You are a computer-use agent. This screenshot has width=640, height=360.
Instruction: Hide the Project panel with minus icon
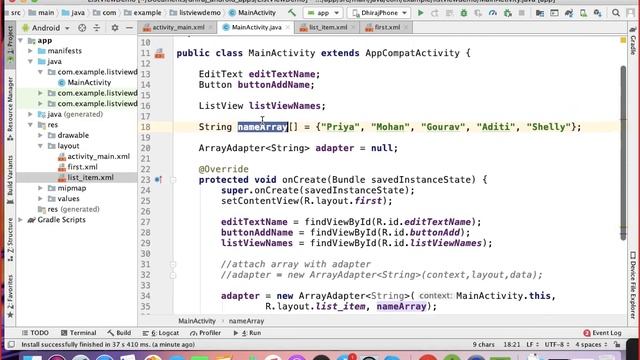pos(129,28)
